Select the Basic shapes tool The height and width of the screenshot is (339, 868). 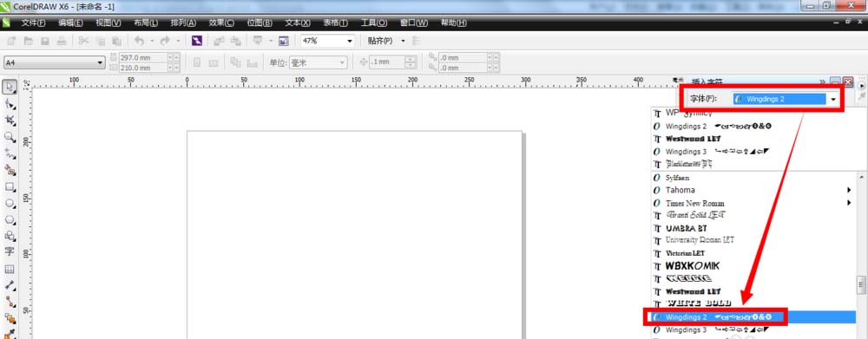(x=10, y=236)
